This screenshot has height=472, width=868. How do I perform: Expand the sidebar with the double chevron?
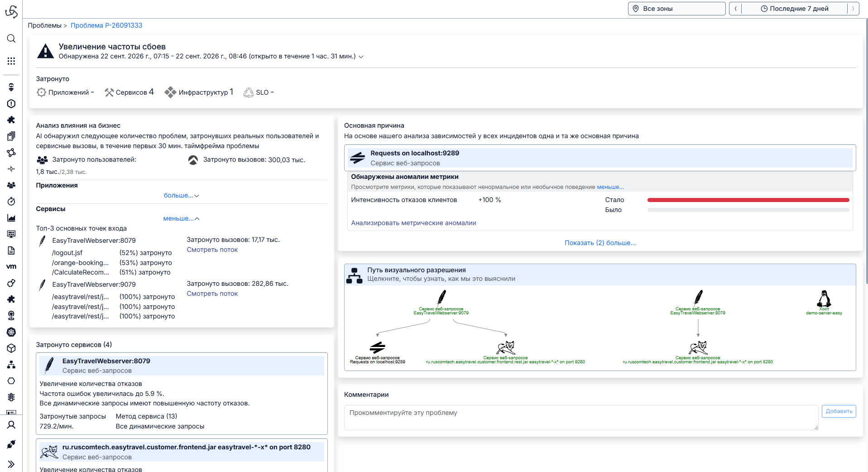click(x=11, y=464)
